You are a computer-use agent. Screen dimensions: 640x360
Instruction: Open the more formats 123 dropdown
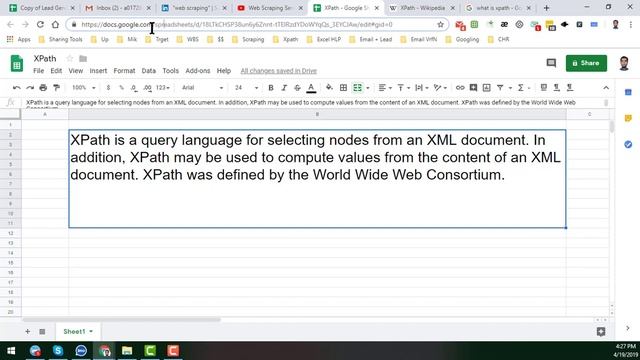[162, 88]
